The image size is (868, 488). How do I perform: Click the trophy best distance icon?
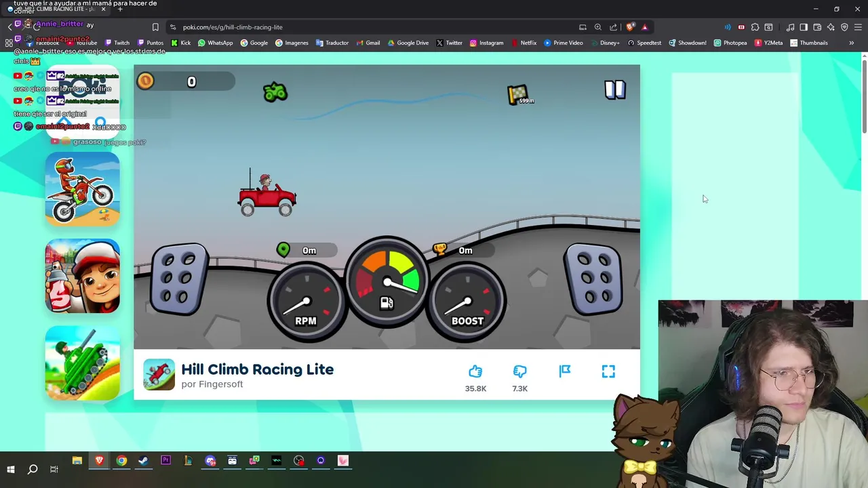439,249
